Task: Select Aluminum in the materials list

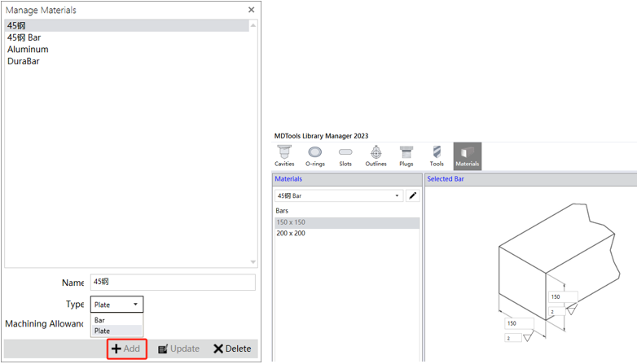Action: (127, 49)
